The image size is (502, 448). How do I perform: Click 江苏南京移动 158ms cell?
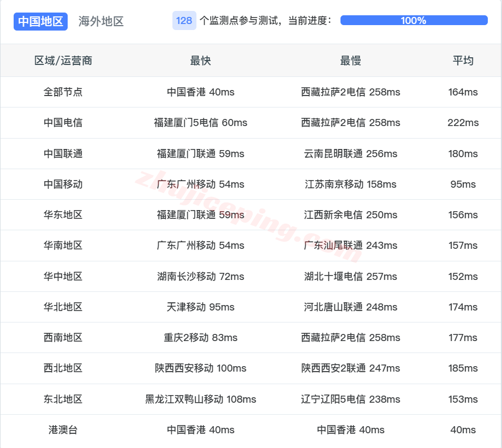point(350,184)
